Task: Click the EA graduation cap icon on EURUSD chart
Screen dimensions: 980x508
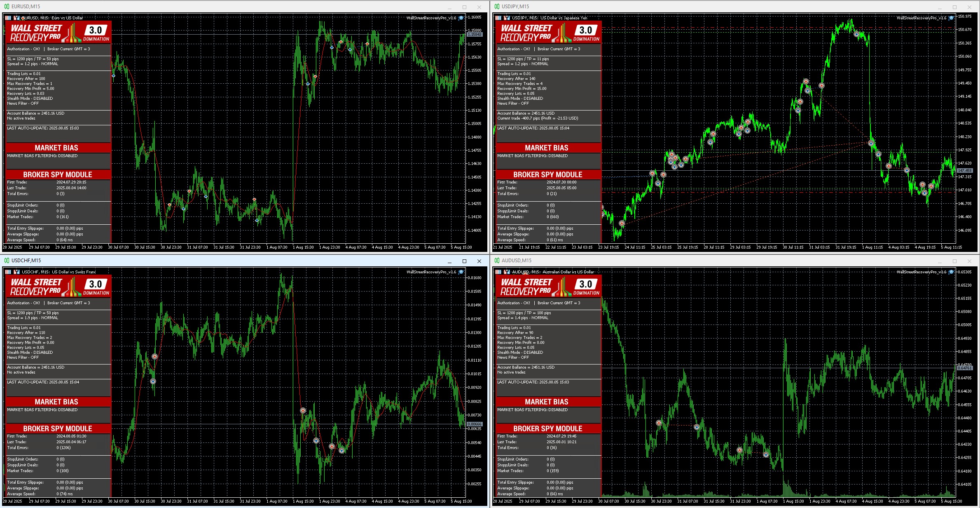Action: [x=461, y=18]
